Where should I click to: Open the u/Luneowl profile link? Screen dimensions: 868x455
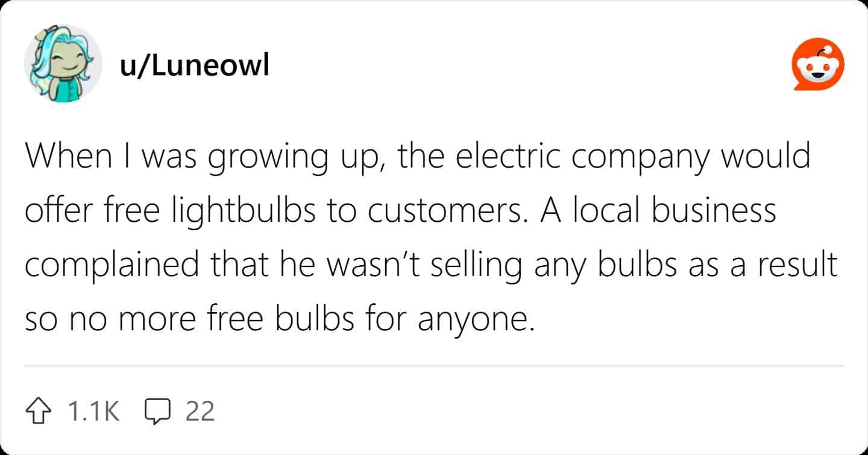point(194,66)
